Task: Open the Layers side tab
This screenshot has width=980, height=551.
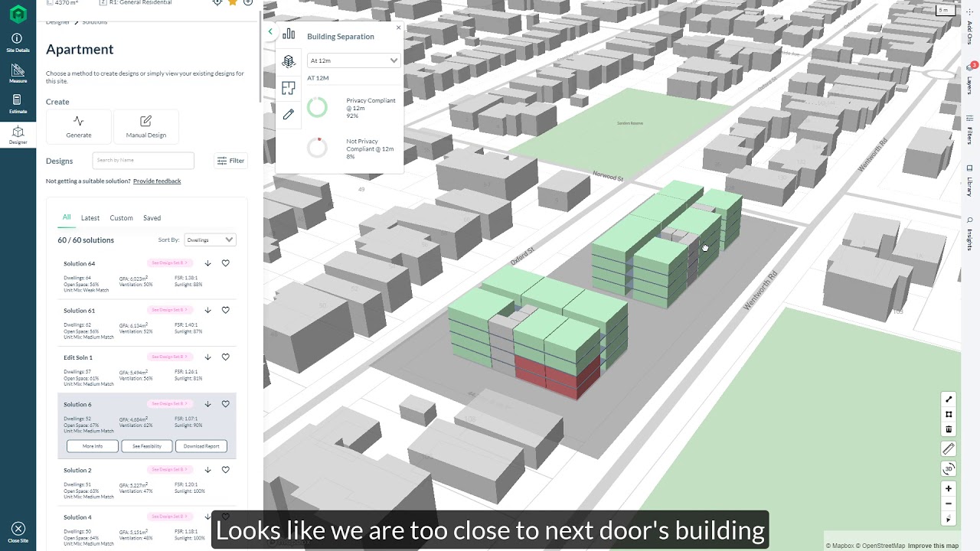Action: 970,79
